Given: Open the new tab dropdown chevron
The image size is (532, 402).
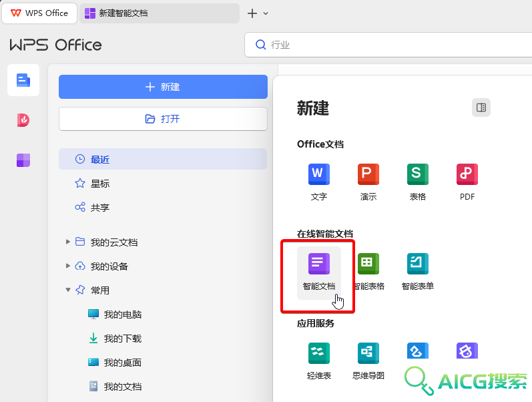Looking at the screenshot, I should pos(266,13).
